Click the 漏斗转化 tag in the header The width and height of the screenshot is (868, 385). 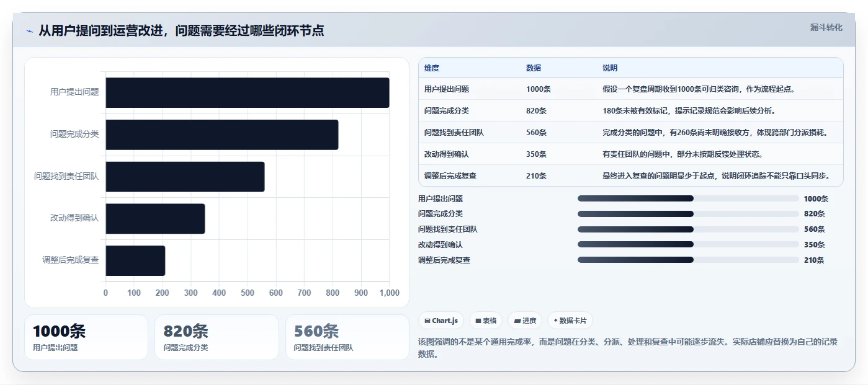tap(826, 27)
